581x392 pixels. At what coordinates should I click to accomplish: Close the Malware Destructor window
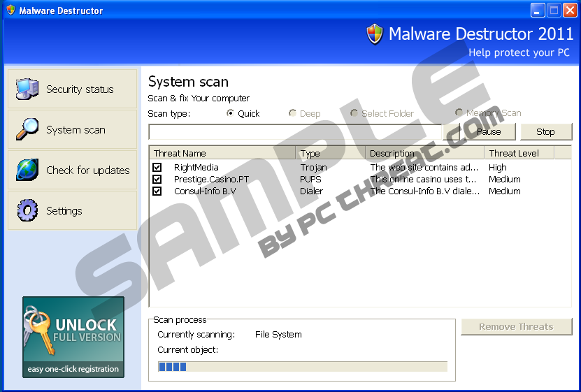click(x=570, y=10)
